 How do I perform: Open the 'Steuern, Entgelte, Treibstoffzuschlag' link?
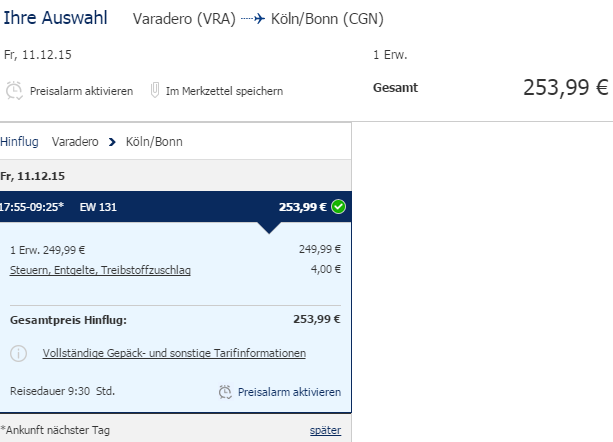tap(100, 270)
